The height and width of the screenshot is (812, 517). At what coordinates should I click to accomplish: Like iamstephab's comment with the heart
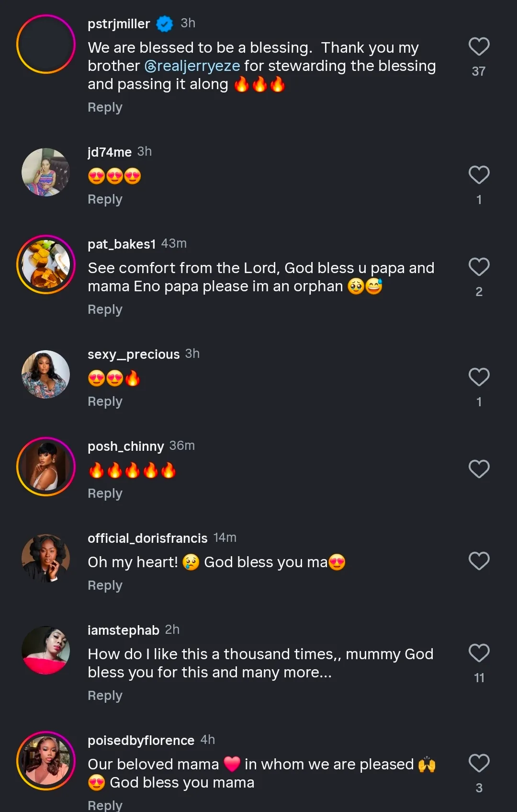tap(479, 653)
